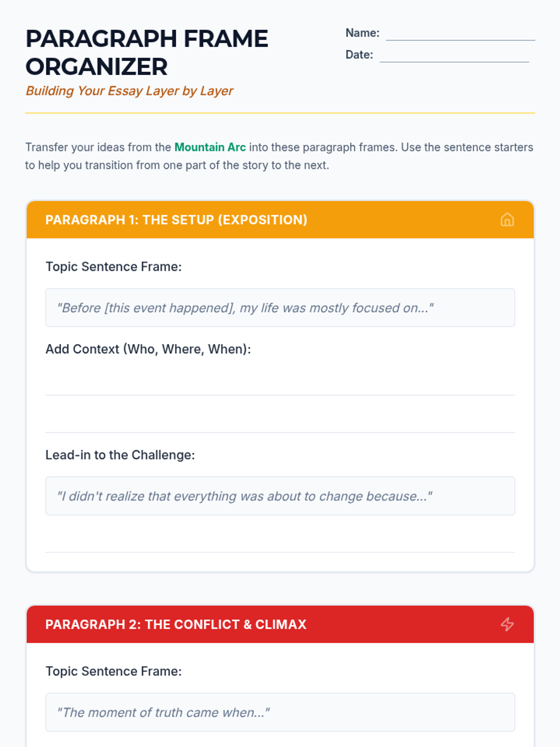
Task: Click the instructions text starting with "Transfer your ideas"
Action: (x=279, y=156)
